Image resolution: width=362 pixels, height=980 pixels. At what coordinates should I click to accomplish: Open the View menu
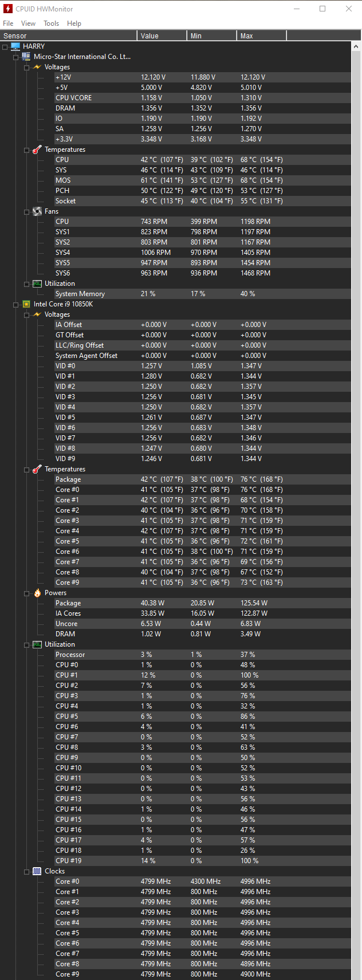pyautogui.click(x=28, y=23)
